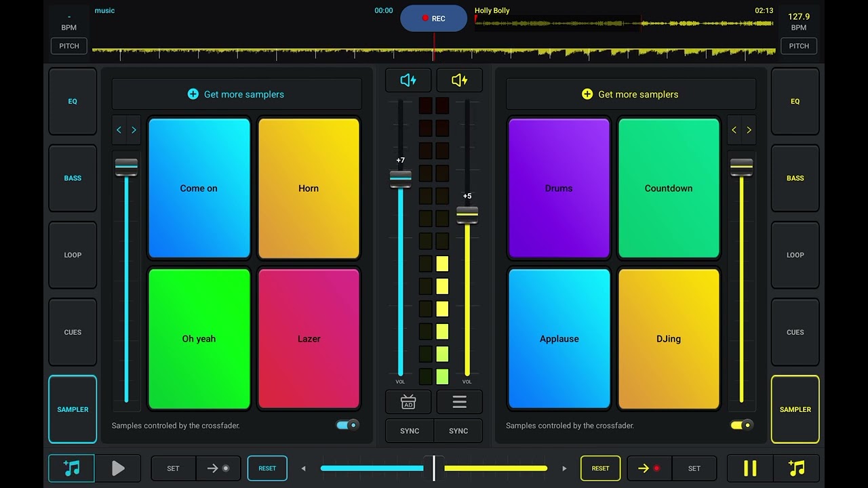This screenshot has width=868, height=488.
Task: Nudge crossfader right with arrow
Action: (x=564, y=468)
